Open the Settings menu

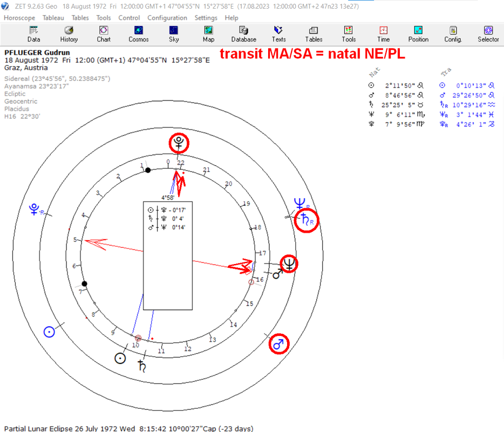click(x=206, y=18)
